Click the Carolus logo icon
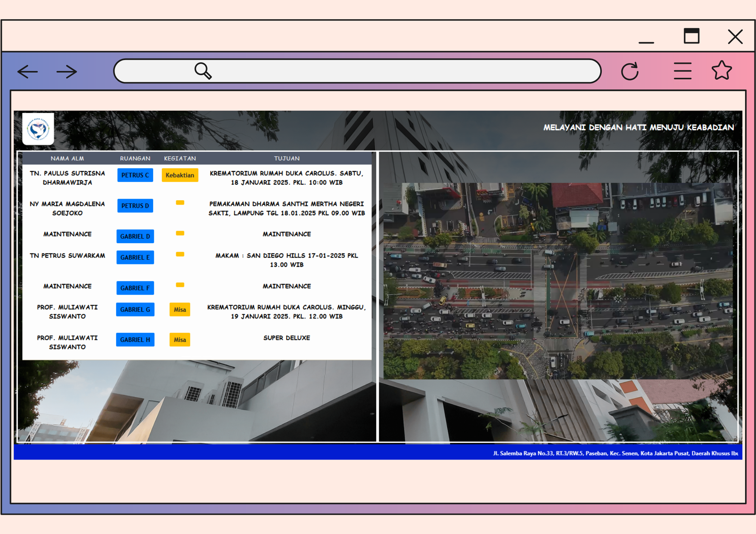This screenshot has height=534, width=756. click(38, 129)
